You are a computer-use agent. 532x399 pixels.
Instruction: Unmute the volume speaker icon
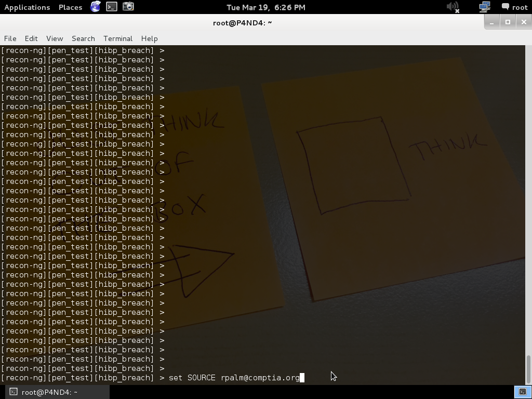click(x=453, y=7)
